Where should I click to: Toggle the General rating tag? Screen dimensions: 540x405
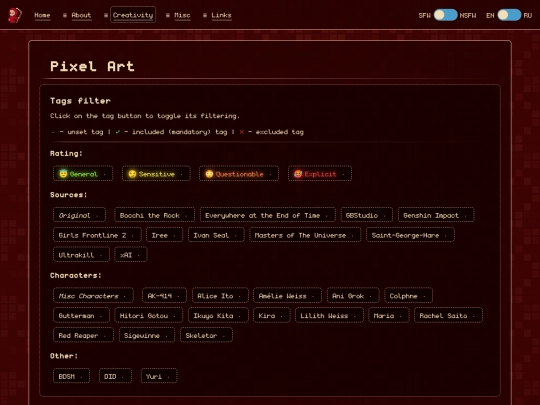(x=83, y=174)
